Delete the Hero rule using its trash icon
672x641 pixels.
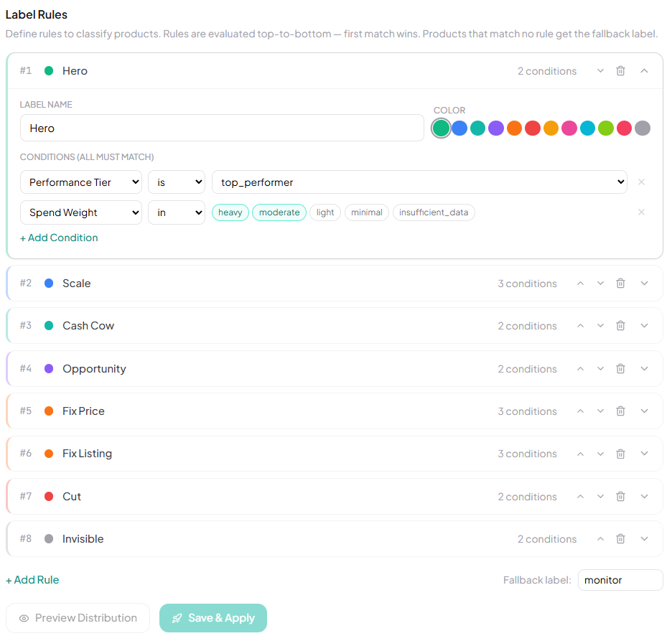(x=620, y=70)
